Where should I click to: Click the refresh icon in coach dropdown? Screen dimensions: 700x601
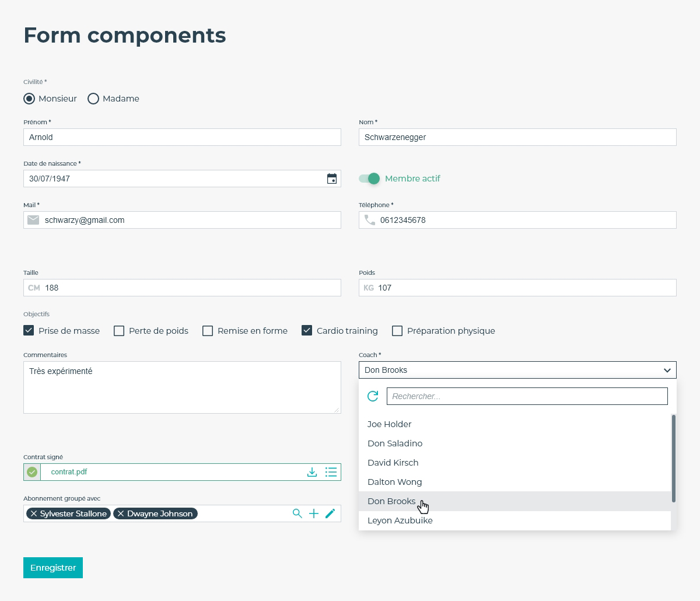click(373, 396)
